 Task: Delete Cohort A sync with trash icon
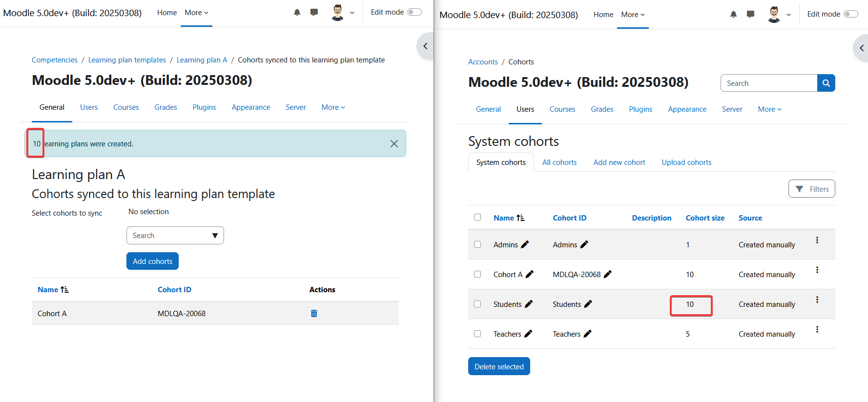tap(314, 313)
